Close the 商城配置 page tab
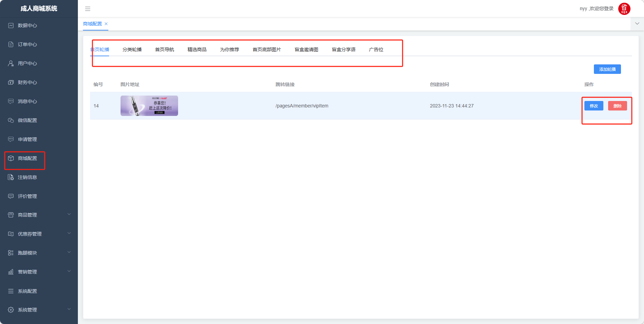Image resolution: width=644 pixels, height=324 pixels. tap(106, 24)
